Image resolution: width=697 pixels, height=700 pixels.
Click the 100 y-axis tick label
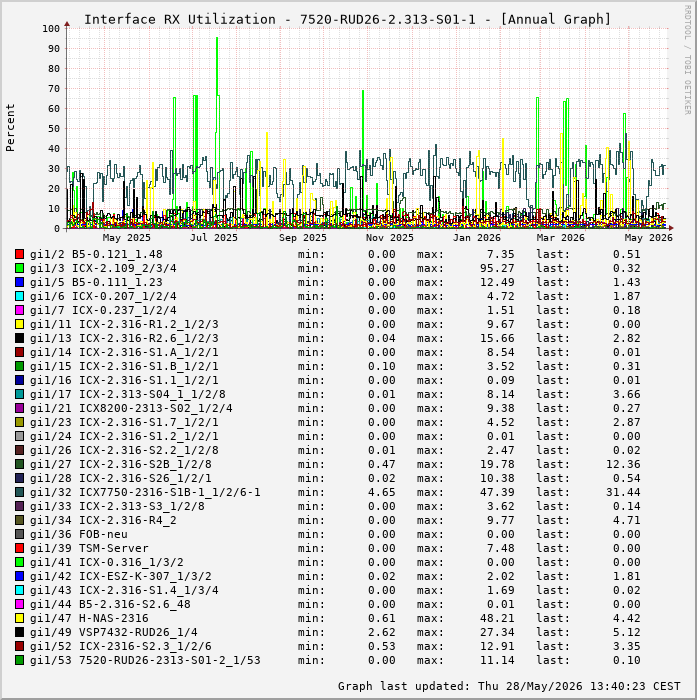click(x=51, y=29)
